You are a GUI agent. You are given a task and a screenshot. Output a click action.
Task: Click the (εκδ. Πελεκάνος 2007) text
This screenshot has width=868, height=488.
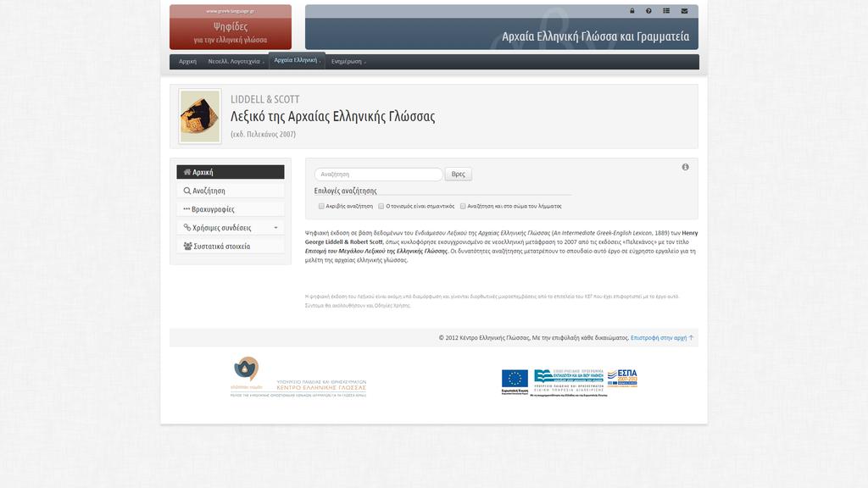(x=263, y=135)
